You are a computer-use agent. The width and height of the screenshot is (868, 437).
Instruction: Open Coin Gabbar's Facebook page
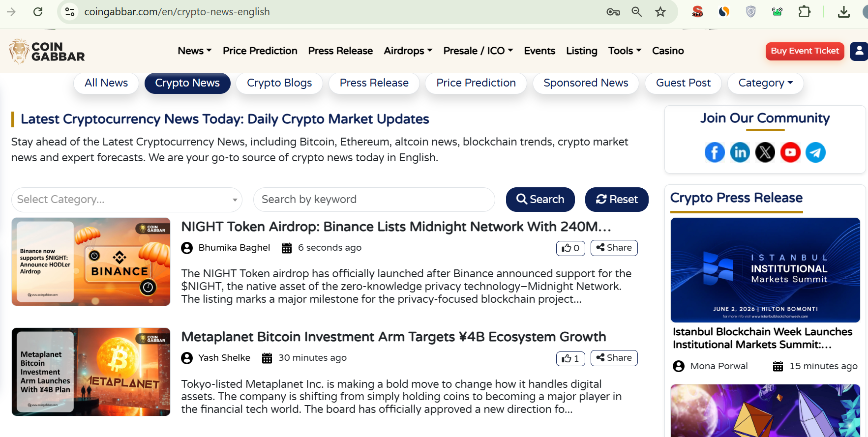715,152
